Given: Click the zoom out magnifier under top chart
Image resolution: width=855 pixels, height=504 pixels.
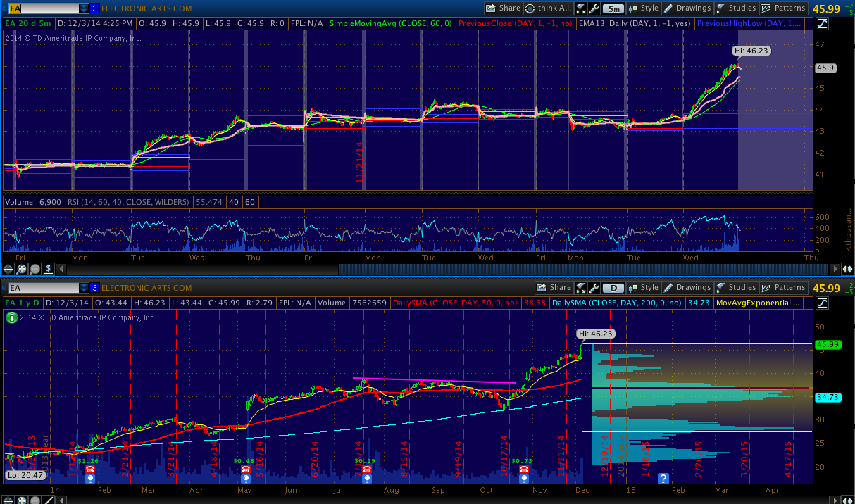Looking at the screenshot, I should click(x=35, y=268).
